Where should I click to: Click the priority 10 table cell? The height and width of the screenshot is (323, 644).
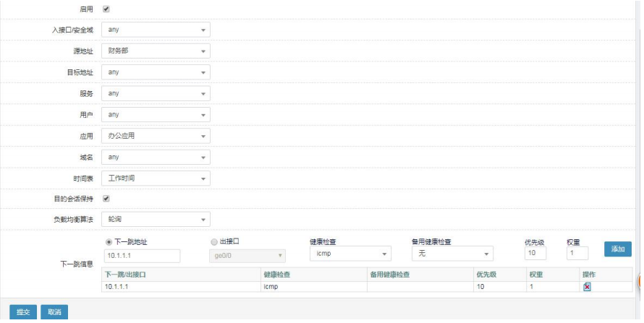point(500,287)
